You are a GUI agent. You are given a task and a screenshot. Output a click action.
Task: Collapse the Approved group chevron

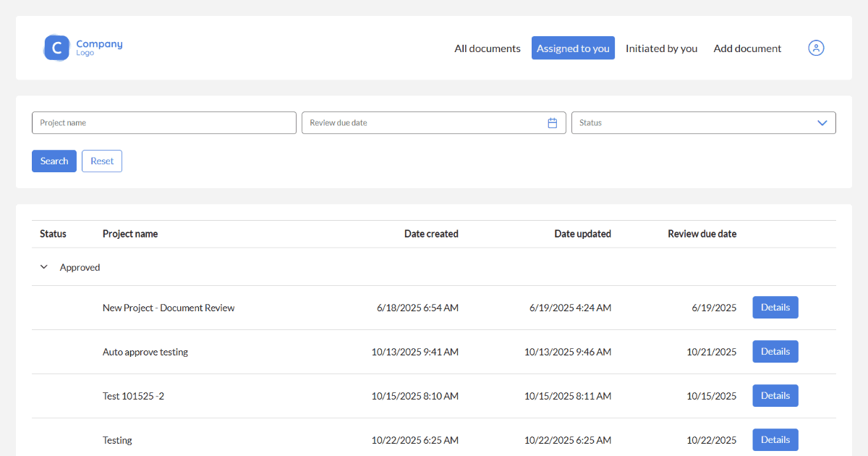44,267
